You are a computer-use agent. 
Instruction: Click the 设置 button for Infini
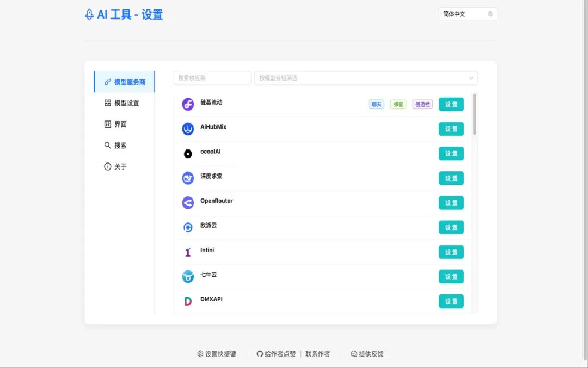(x=451, y=252)
